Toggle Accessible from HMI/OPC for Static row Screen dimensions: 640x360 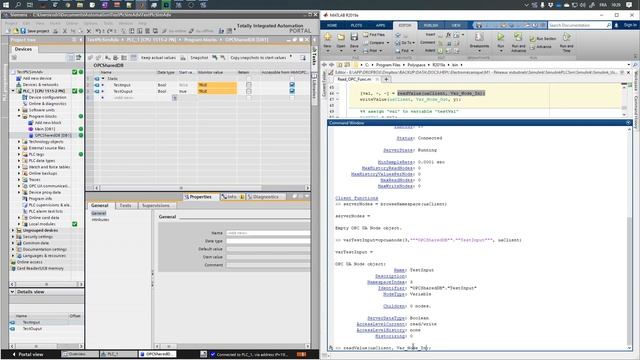click(x=292, y=78)
